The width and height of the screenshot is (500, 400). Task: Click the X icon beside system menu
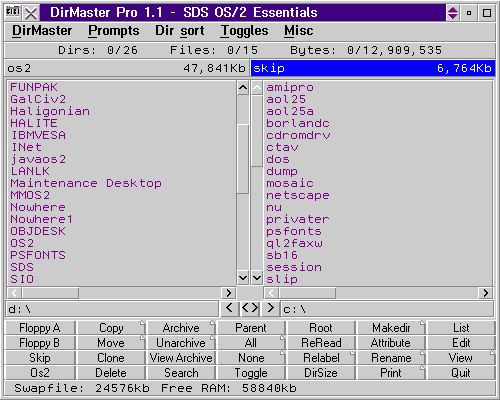(x=31, y=13)
